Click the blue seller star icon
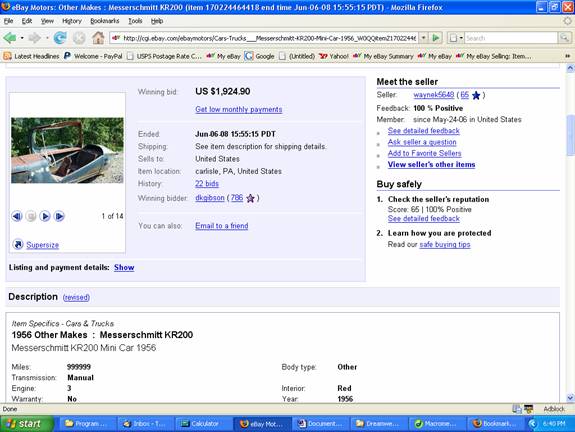Screen dimensions: 575x432 pyautogui.click(x=476, y=95)
